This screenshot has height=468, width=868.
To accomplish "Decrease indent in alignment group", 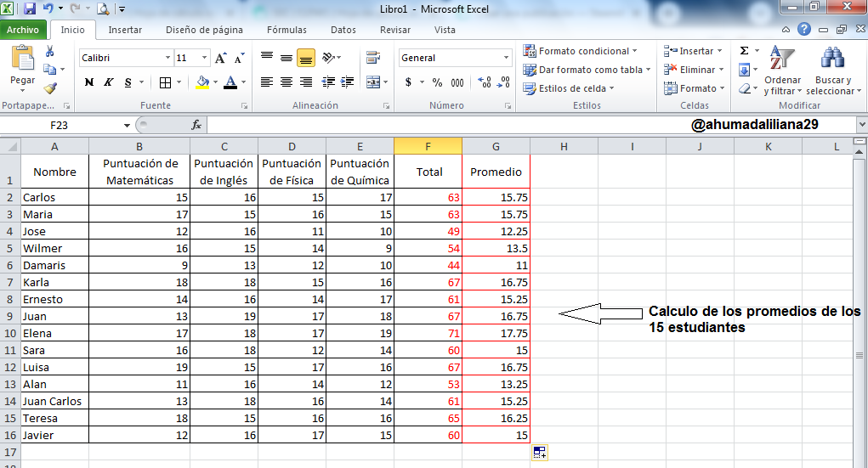I will [x=328, y=82].
